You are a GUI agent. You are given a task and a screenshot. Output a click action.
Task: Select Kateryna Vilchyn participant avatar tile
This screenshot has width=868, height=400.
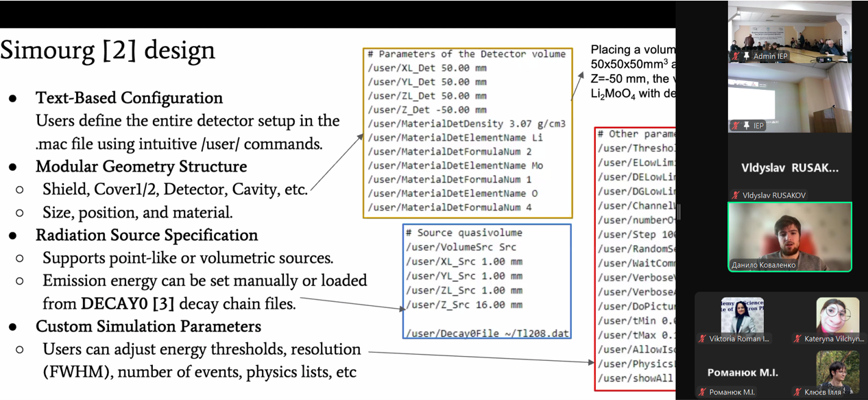837,318
